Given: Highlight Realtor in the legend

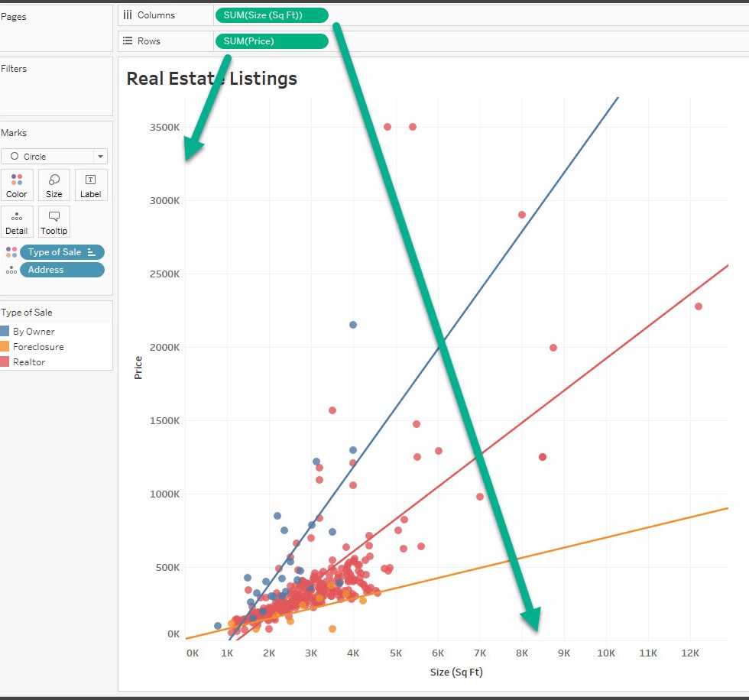Looking at the screenshot, I should 29,362.
